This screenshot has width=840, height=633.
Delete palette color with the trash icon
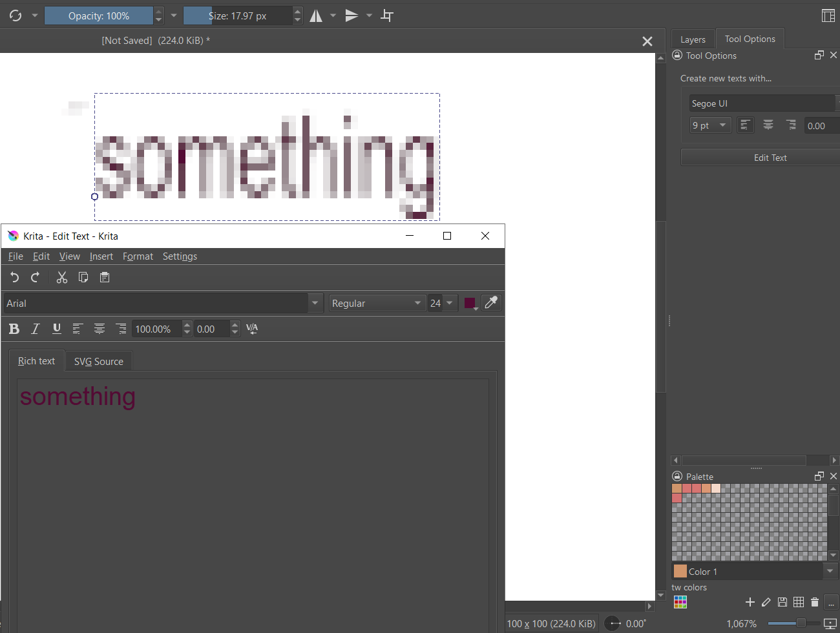[815, 602]
